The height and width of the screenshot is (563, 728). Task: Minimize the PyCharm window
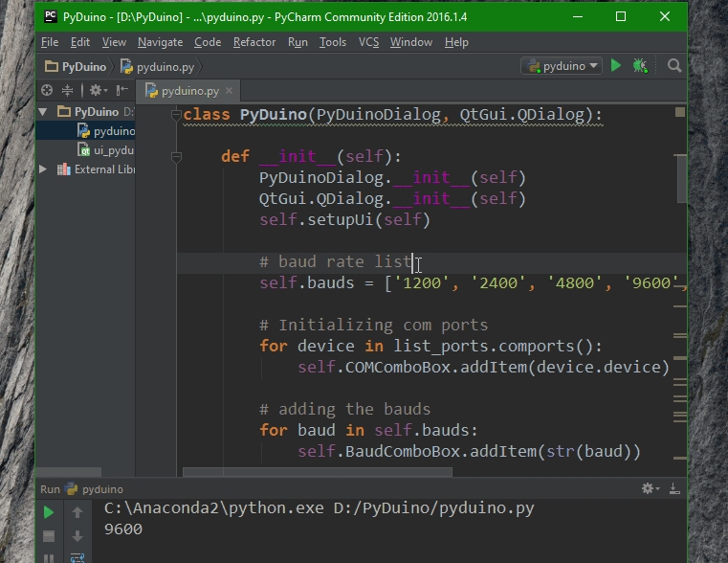coord(578,16)
